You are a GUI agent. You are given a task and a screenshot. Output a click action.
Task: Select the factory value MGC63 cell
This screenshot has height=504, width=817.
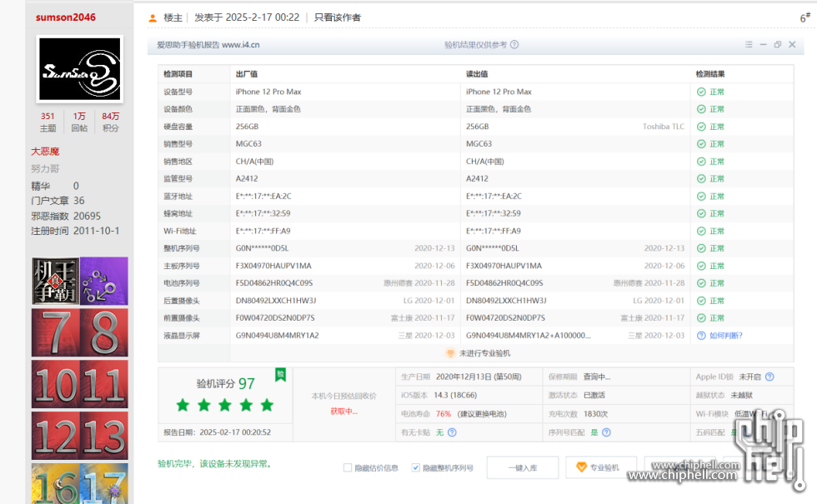(x=248, y=143)
